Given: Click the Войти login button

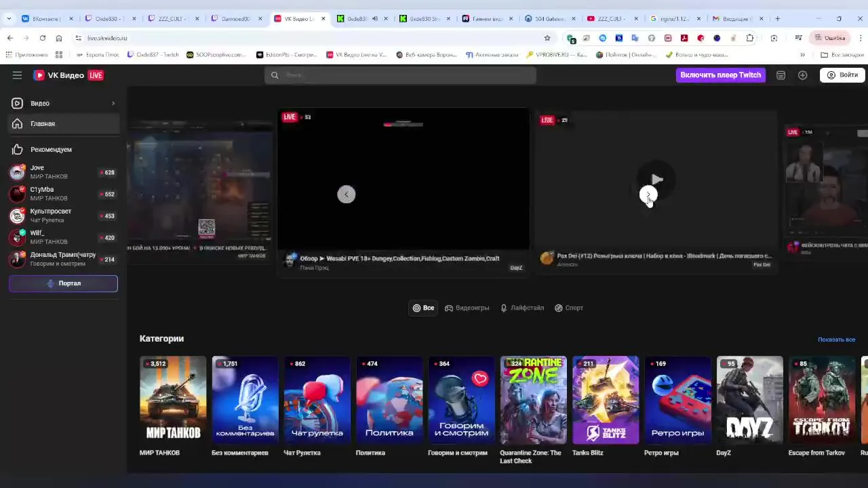Looking at the screenshot, I should click(x=842, y=75).
